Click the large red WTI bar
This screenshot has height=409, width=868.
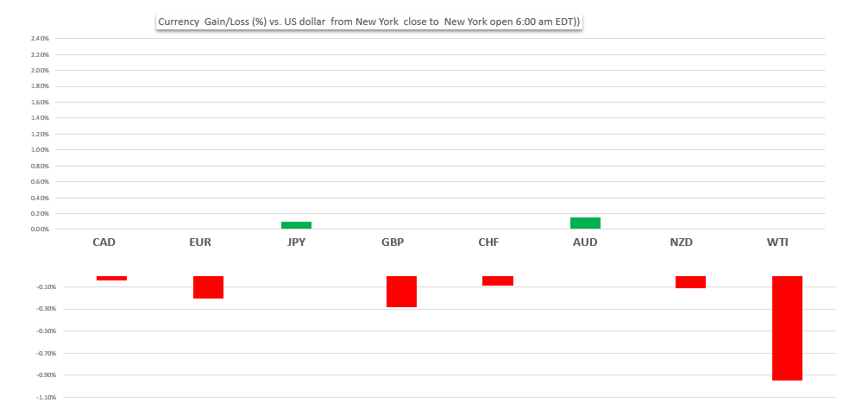click(787, 328)
